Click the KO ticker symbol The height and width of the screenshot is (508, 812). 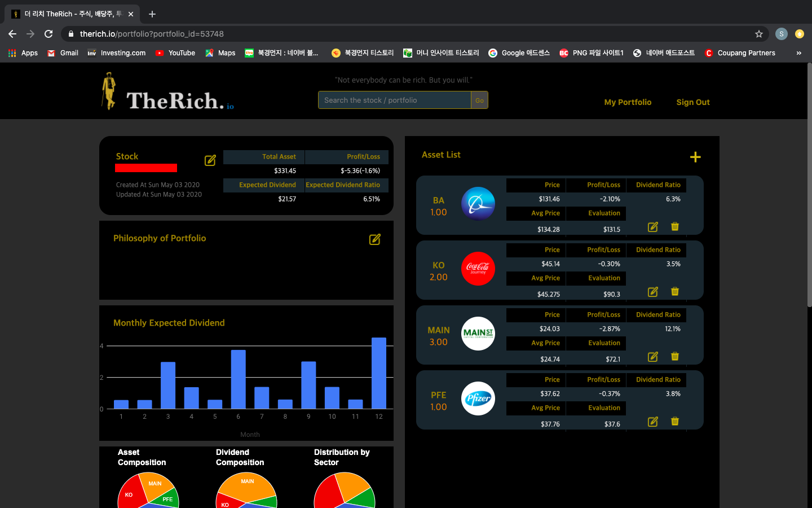click(439, 265)
